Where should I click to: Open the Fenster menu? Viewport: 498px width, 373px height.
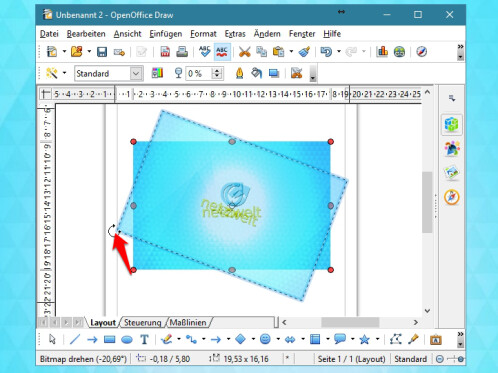(x=302, y=34)
